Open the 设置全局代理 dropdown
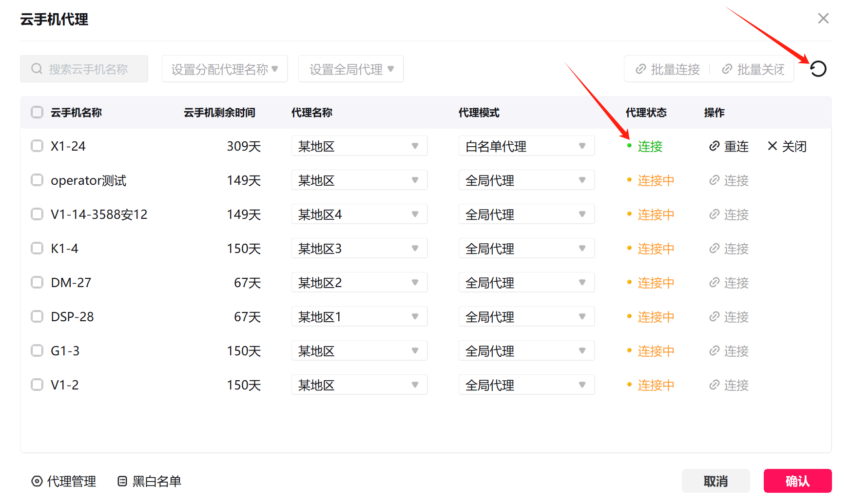 point(351,69)
